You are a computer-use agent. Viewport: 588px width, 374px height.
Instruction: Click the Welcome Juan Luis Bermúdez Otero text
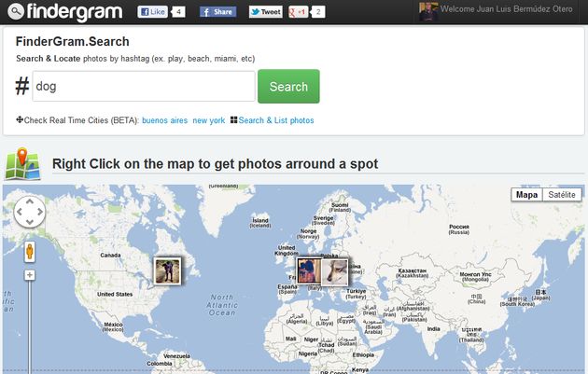(506, 9)
